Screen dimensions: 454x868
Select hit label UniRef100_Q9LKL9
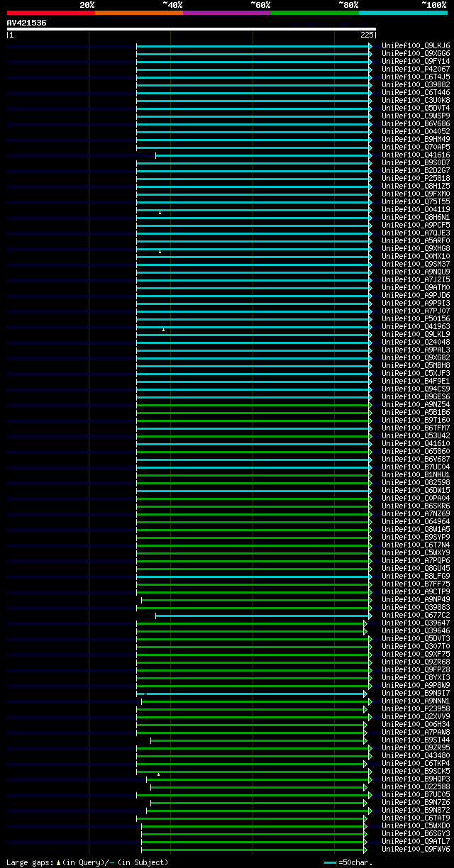click(x=416, y=334)
